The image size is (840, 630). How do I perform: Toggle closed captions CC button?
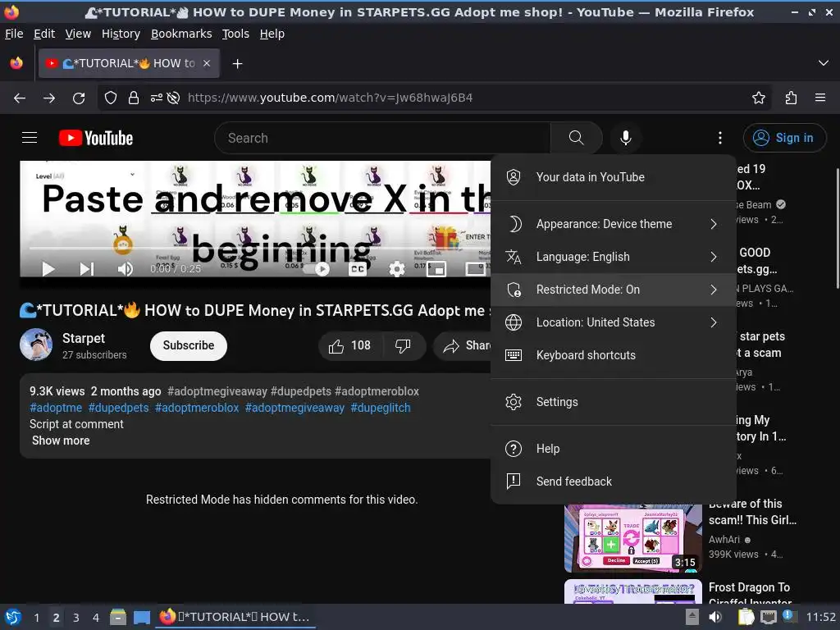pos(358,269)
